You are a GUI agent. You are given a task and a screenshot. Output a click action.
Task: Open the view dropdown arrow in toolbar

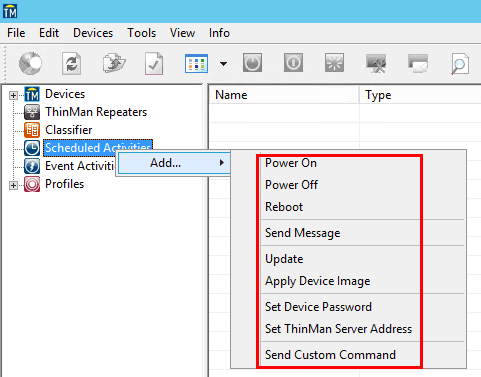(x=223, y=63)
